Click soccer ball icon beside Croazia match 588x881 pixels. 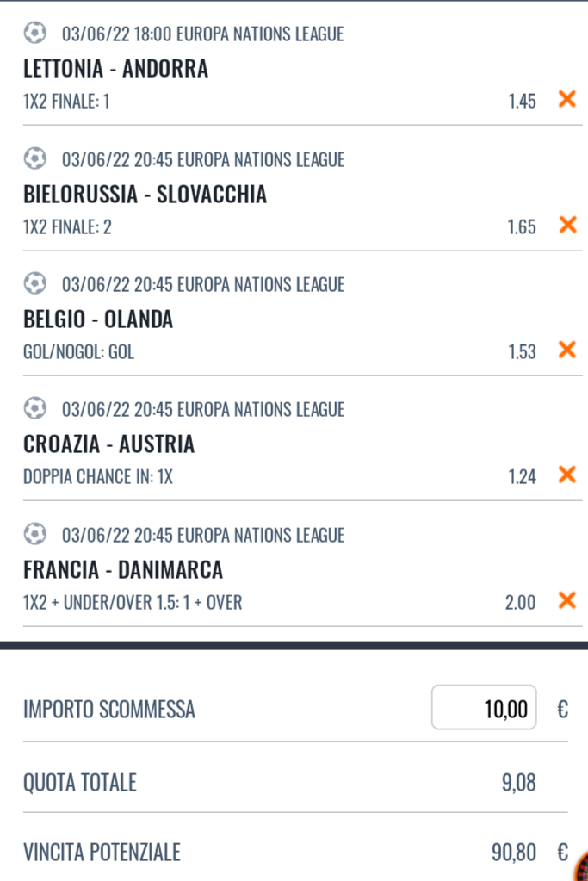(34, 408)
